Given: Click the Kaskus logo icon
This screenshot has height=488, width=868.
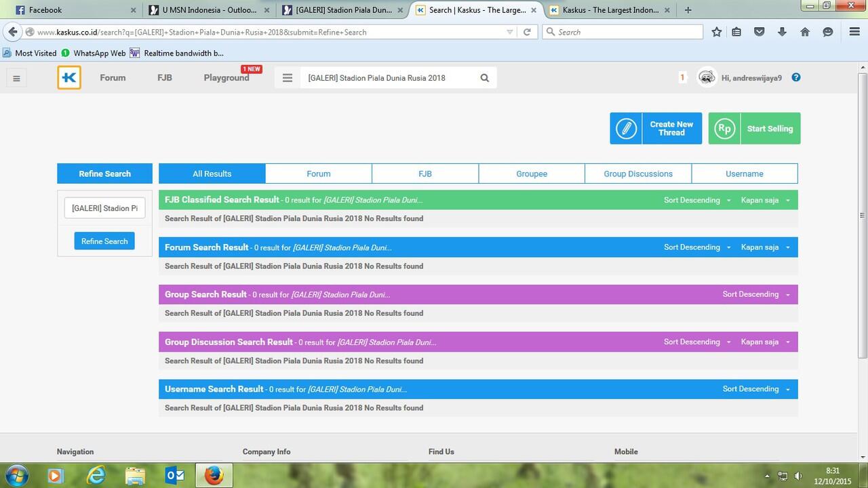Looking at the screenshot, I should 69,78.
